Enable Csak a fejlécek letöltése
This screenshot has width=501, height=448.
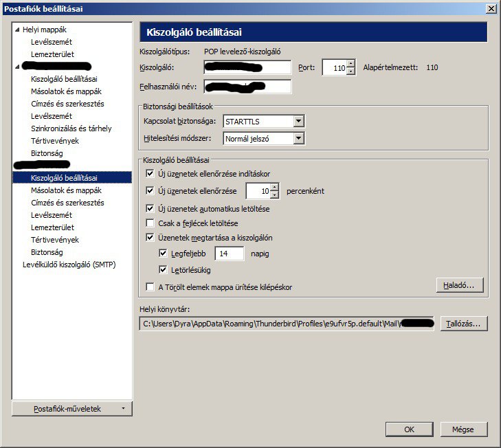click(x=150, y=223)
